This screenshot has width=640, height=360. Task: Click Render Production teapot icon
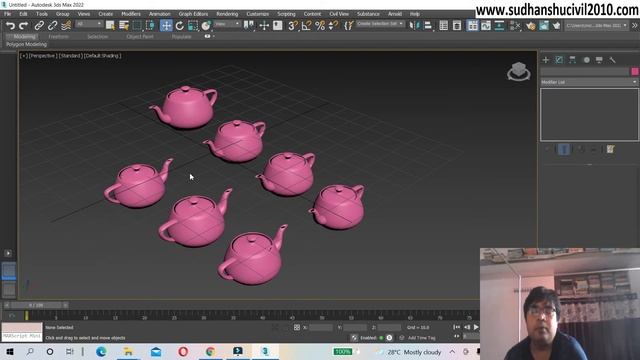click(x=556, y=26)
